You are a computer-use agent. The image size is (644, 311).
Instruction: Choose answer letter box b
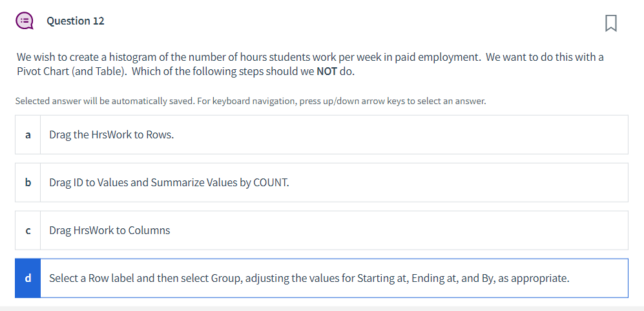[28, 182]
